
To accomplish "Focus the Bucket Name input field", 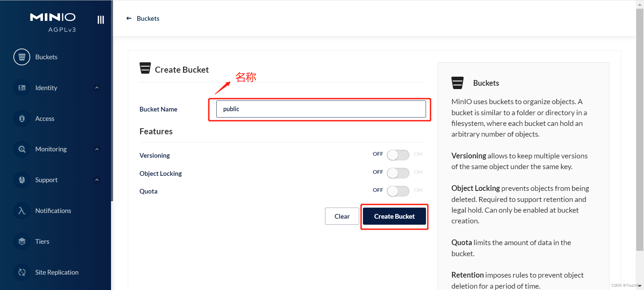I will pyautogui.click(x=321, y=109).
